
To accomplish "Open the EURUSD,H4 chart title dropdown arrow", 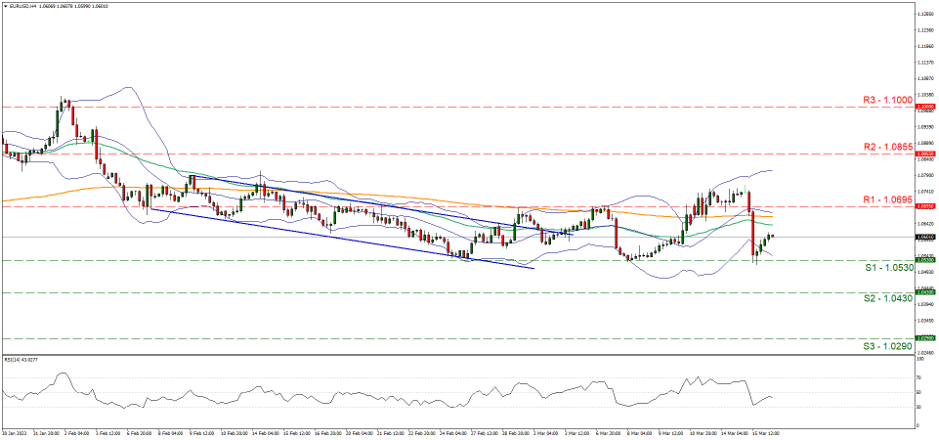I will pyautogui.click(x=5, y=8).
